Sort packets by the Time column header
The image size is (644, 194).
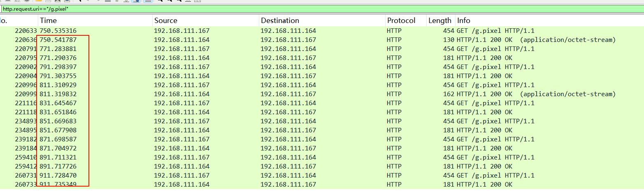pyautogui.click(x=49, y=21)
